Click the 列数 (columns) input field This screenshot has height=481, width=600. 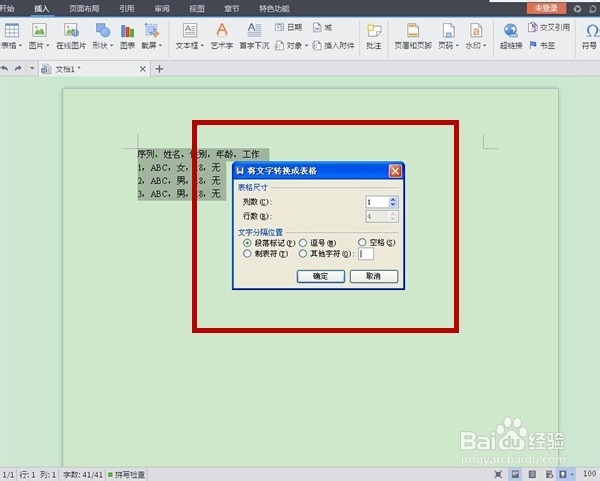[377, 202]
